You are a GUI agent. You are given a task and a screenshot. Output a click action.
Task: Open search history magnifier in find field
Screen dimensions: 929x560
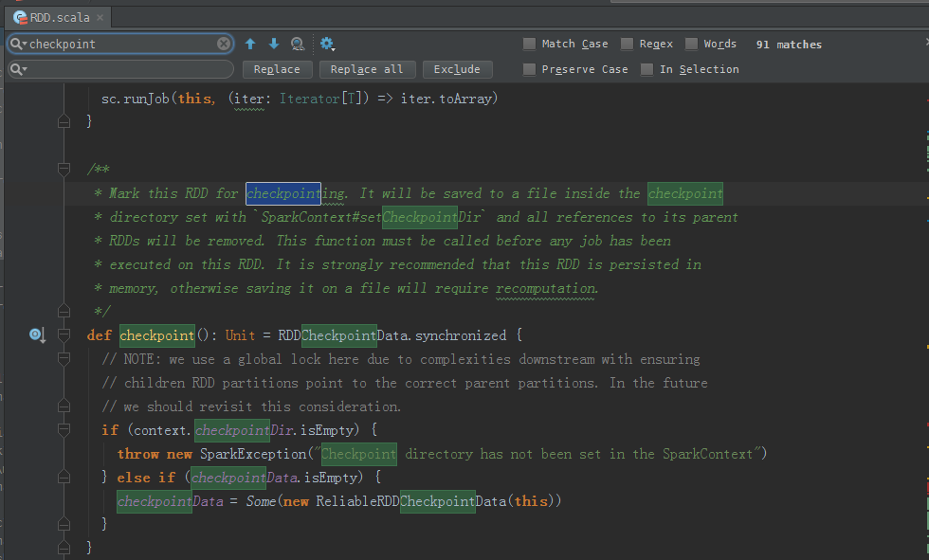pyautogui.click(x=18, y=44)
